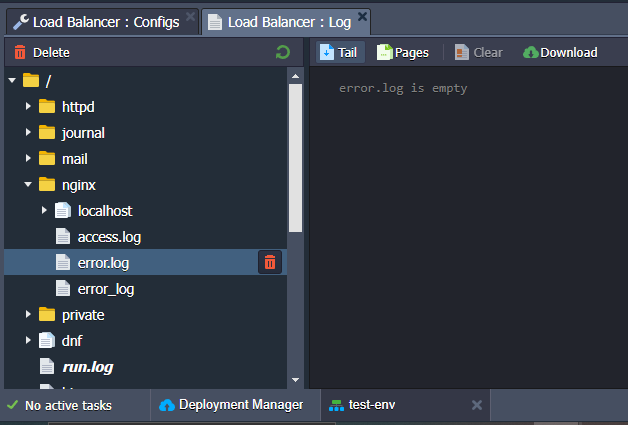Select the localhost label in tree
Screen dimensions: 628x425
[x=105, y=211]
